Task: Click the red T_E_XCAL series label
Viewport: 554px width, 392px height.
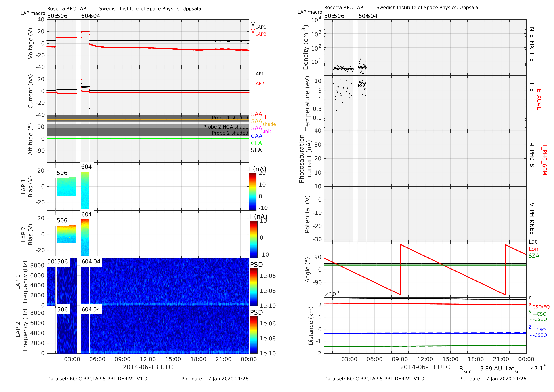Action: tap(539, 96)
